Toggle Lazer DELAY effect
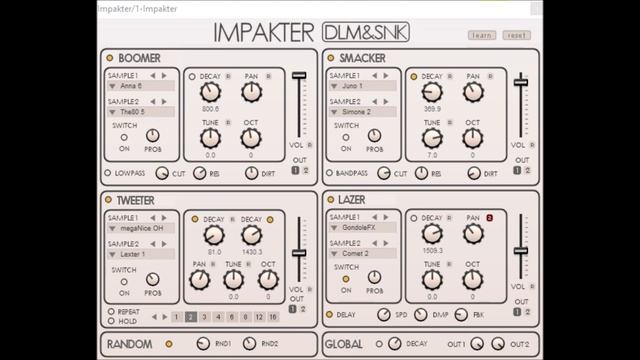 click(x=329, y=315)
